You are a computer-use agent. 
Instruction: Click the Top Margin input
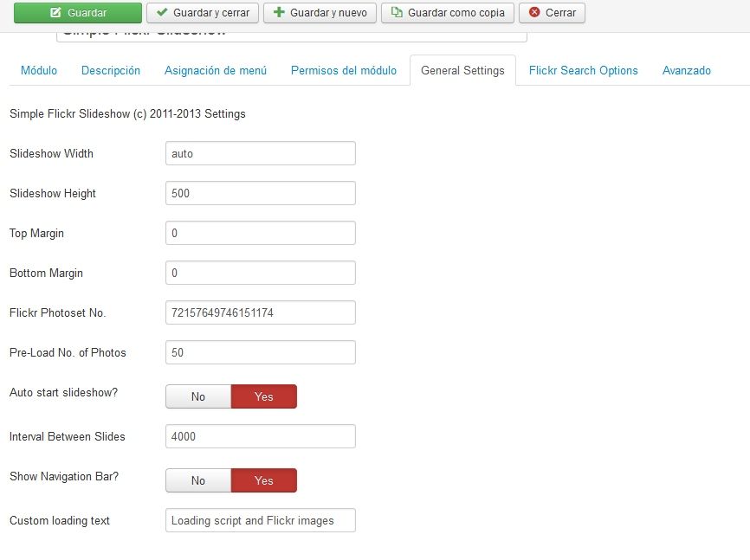pyautogui.click(x=261, y=233)
